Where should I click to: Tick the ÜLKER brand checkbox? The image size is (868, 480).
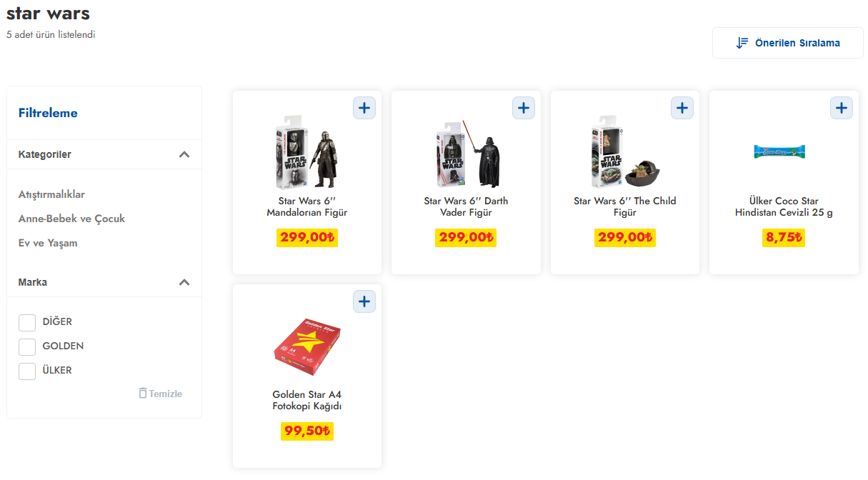coord(27,371)
